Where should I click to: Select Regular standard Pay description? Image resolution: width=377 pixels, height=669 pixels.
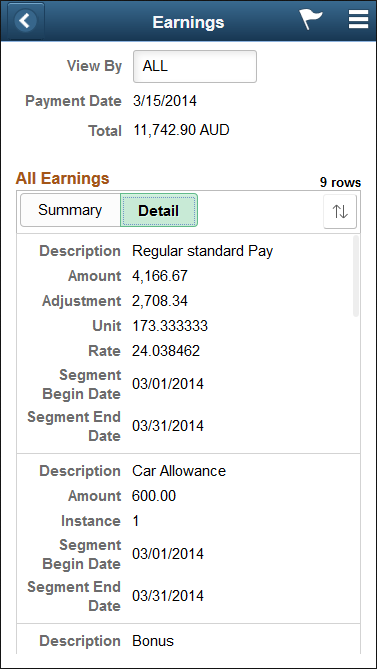203,251
